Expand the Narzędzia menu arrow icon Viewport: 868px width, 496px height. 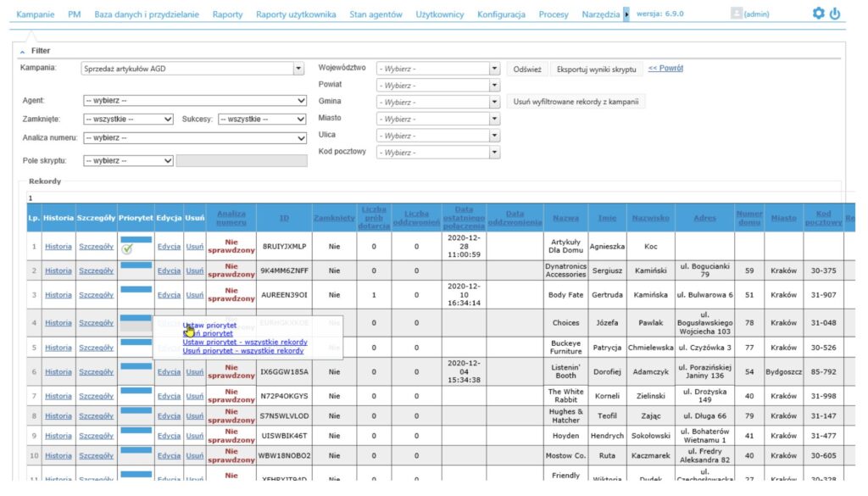(x=626, y=14)
